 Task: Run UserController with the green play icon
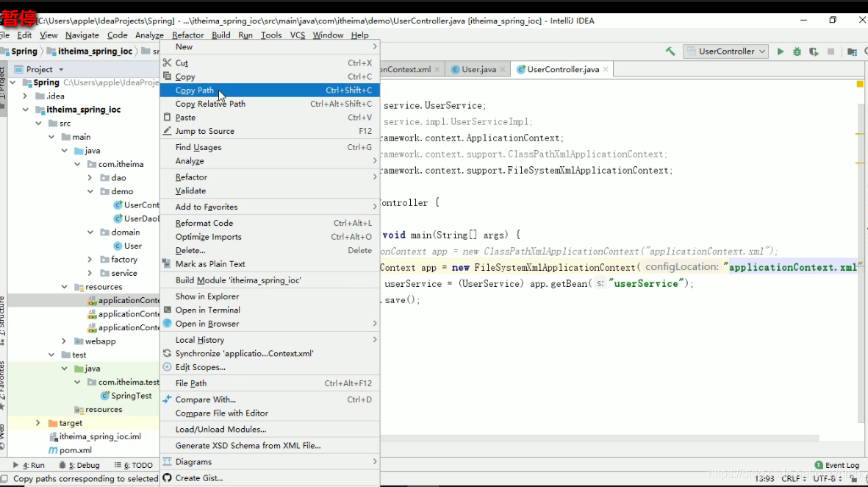pyautogui.click(x=781, y=51)
